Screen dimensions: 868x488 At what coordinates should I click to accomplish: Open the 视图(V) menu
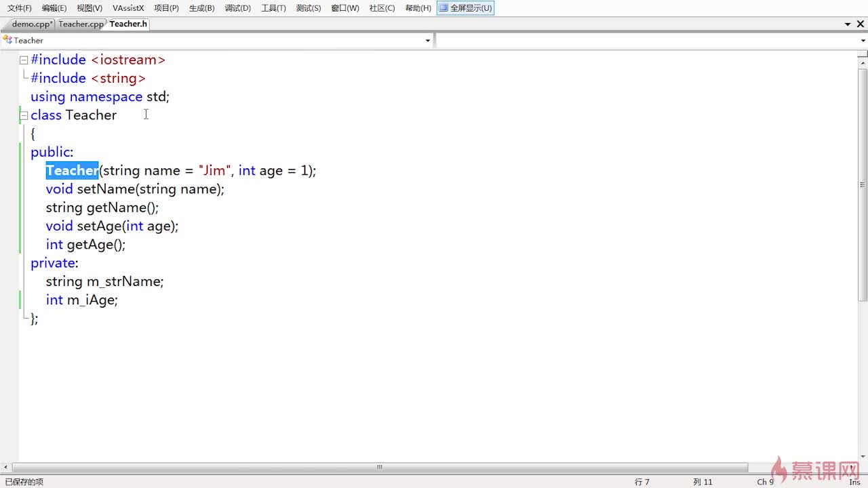pyautogui.click(x=90, y=8)
